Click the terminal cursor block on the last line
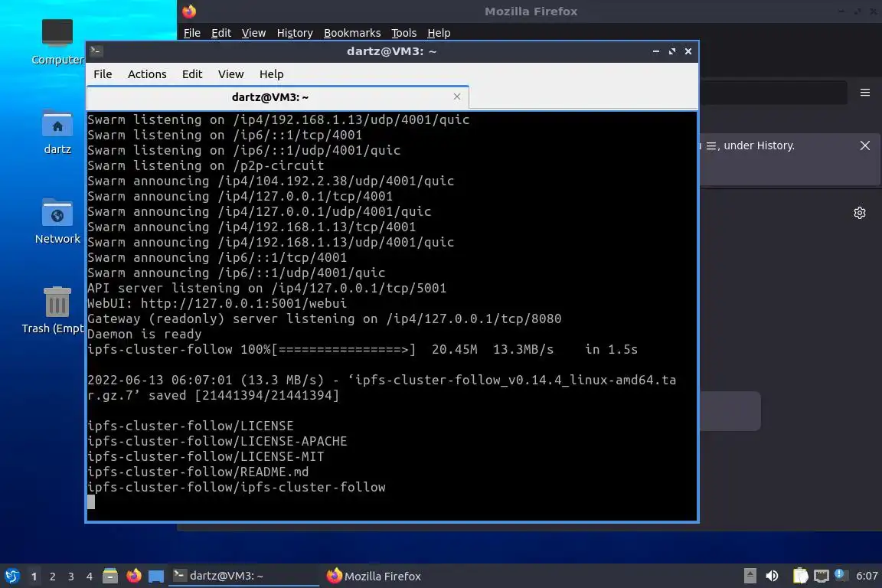 click(x=91, y=502)
